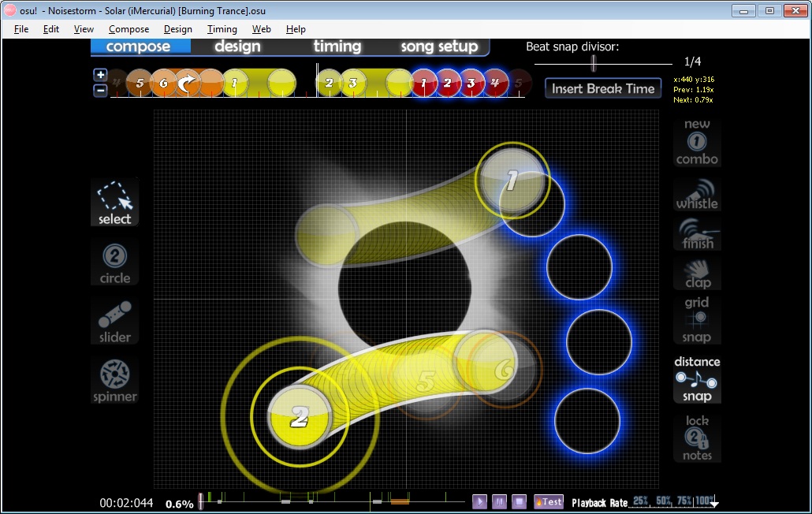Toggle the clap hitsound
The image size is (812, 514).
pyautogui.click(x=697, y=274)
